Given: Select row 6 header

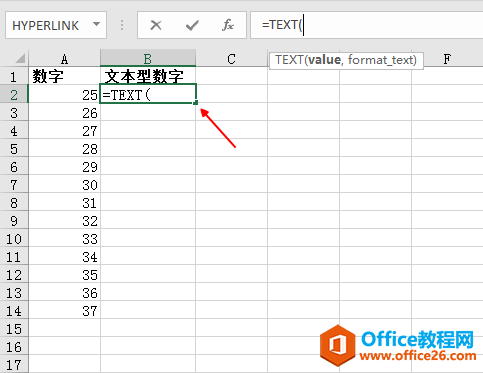Looking at the screenshot, I should pos(14,166).
